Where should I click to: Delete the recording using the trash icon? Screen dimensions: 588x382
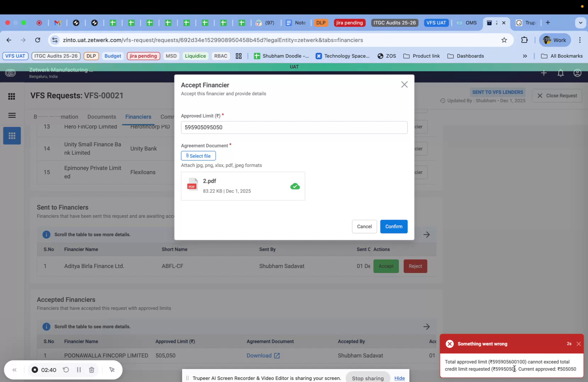[91, 370]
